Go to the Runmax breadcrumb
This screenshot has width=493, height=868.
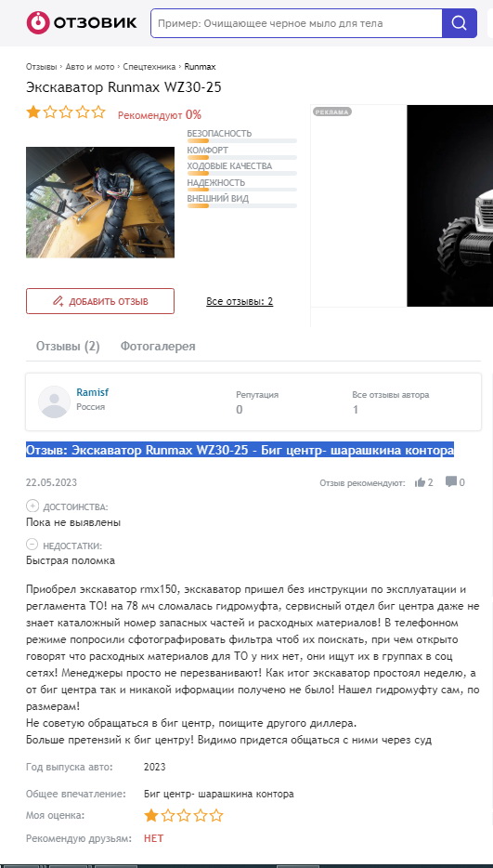[200, 66]
